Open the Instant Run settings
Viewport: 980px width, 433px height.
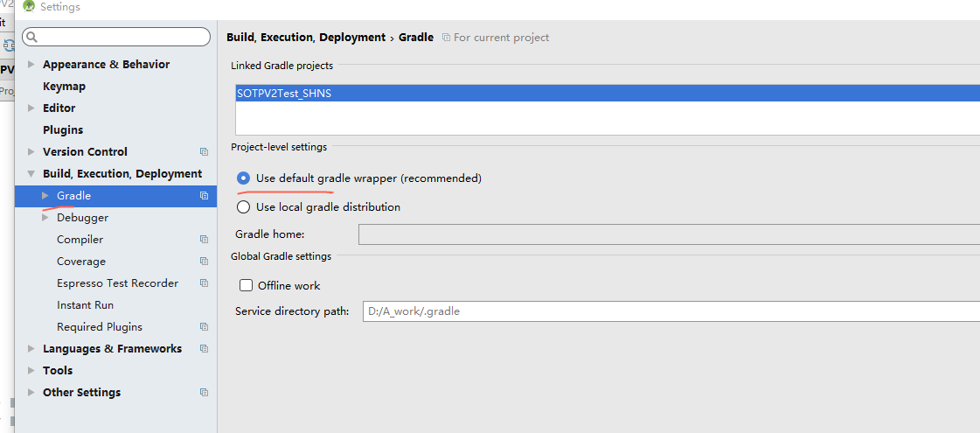pyautogui.click(x=85, y=305)
